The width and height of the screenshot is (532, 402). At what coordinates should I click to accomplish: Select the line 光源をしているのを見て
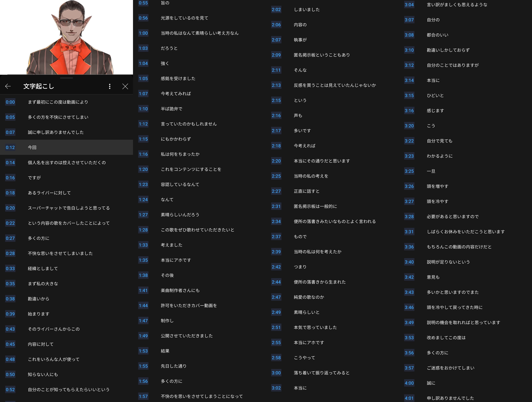point(185,18)
